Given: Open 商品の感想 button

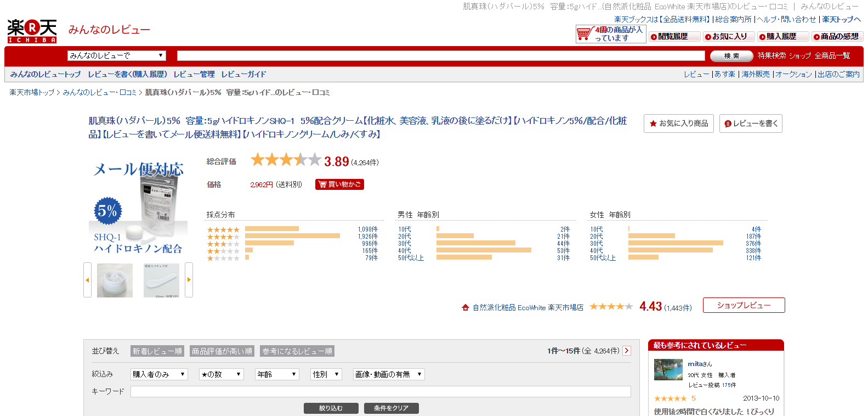Looking at the screenshot, I should (x=837, y=37).
